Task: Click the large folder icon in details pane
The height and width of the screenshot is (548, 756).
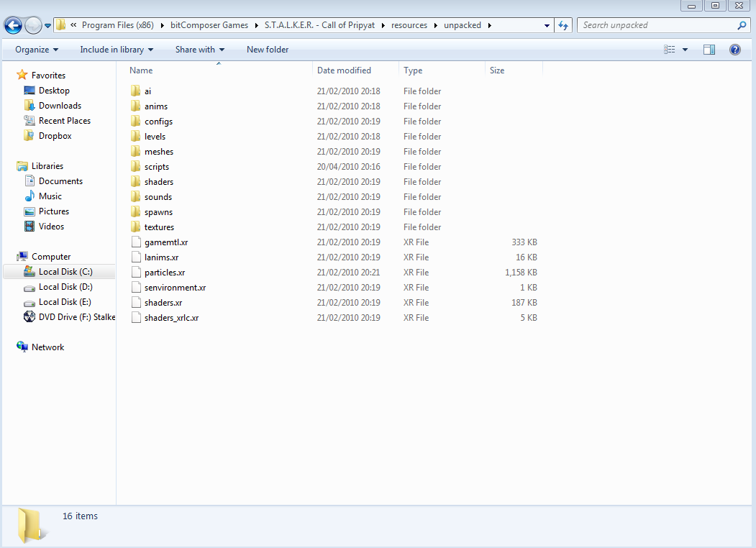Action: (x=32, y=526)
